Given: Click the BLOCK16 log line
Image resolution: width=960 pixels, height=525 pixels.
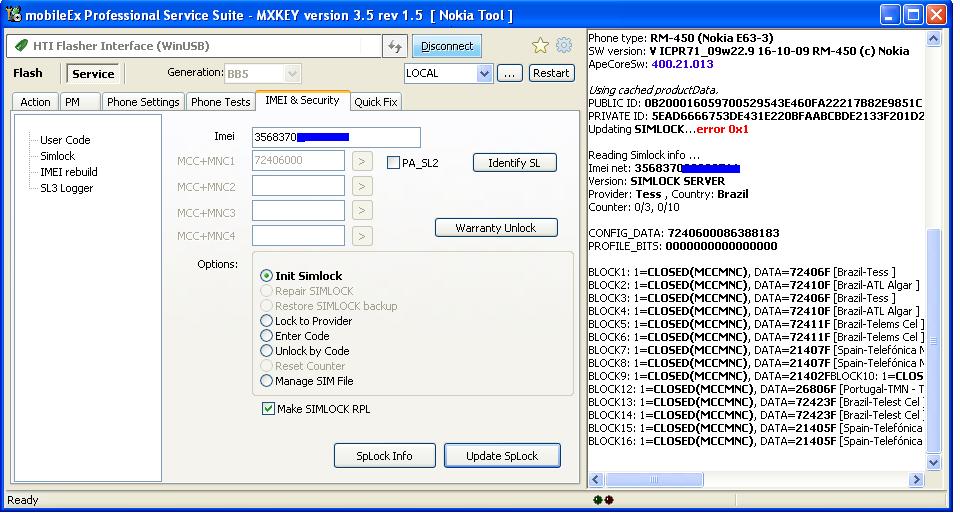Looking at the screenshot, I should click(756, 441).
